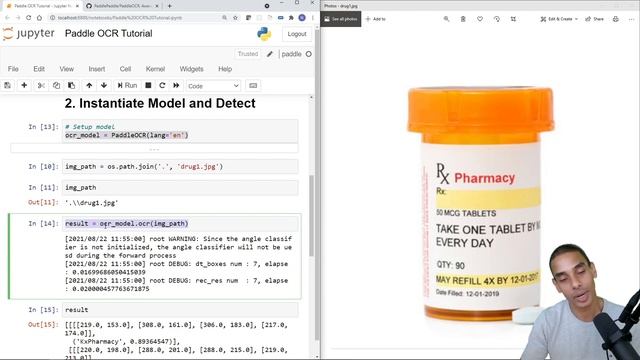Restart kernel and run all with fast-forward icon
Viewport: 640px width, 360px height.
coord(176,85)
